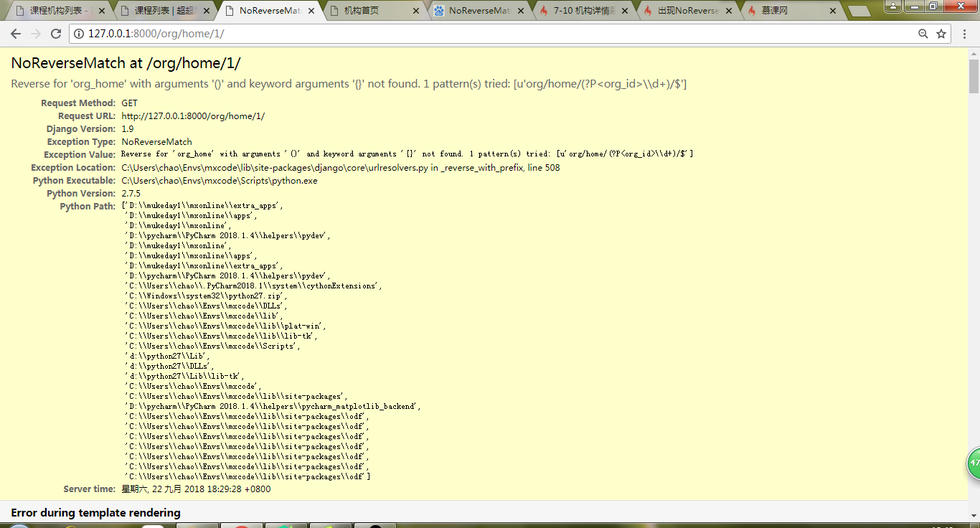Switch to the 出现NoReverse tab
This screenshot has height=528, width=980.
point(688,11)
